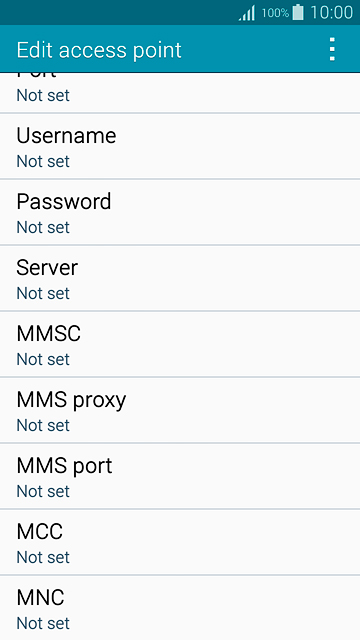Image resolution: width=360 pixels, height=640 pixels.
Task: Tap the Not set value under Password
Action: click(43, 227)
